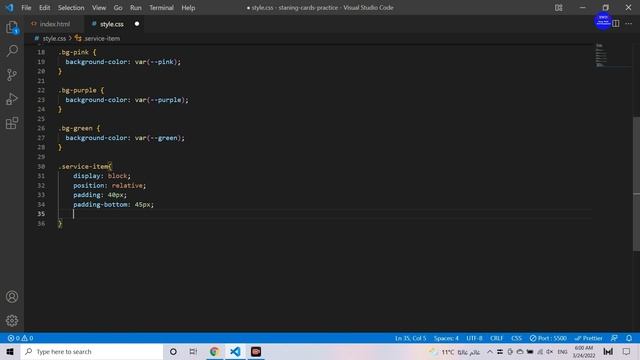Open the Search view in activity bar
Screen dimensions: 640x360
click(12, 51)
